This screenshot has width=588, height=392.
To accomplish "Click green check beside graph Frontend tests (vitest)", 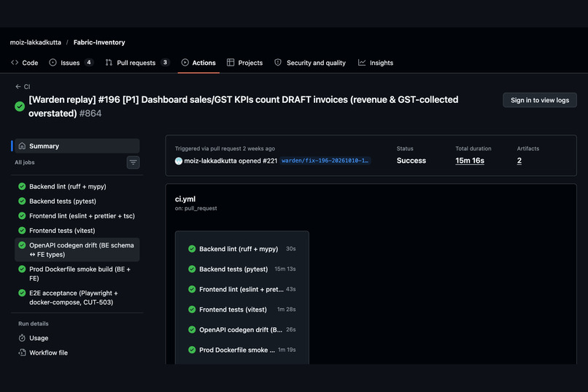I will click(192, 310).
